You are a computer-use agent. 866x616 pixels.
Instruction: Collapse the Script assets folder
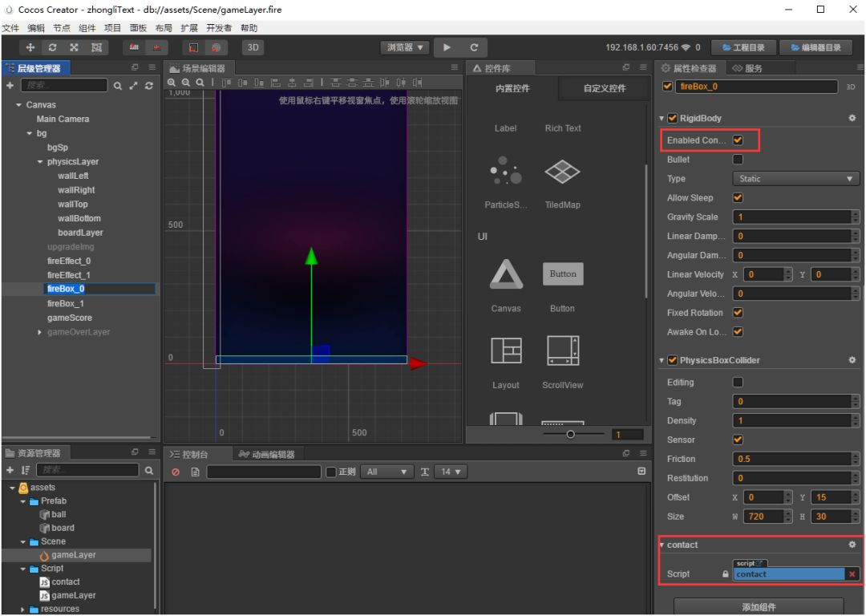22,569
